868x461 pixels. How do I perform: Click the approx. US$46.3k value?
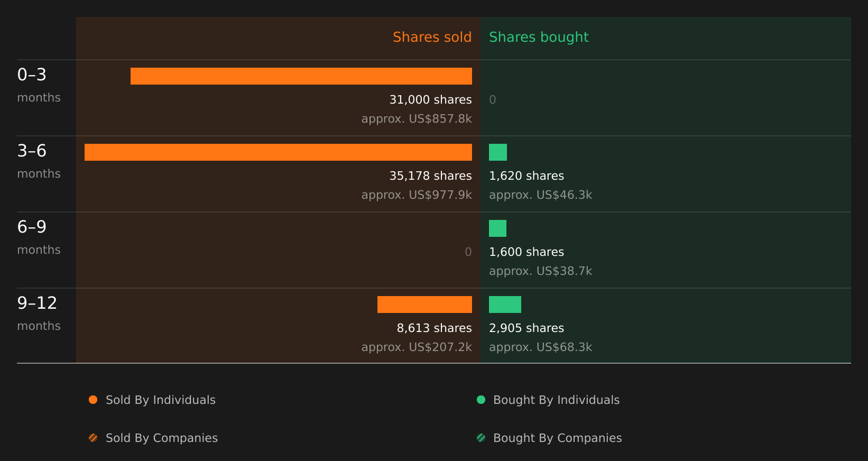pyautogui.click(x=540, y=195)
